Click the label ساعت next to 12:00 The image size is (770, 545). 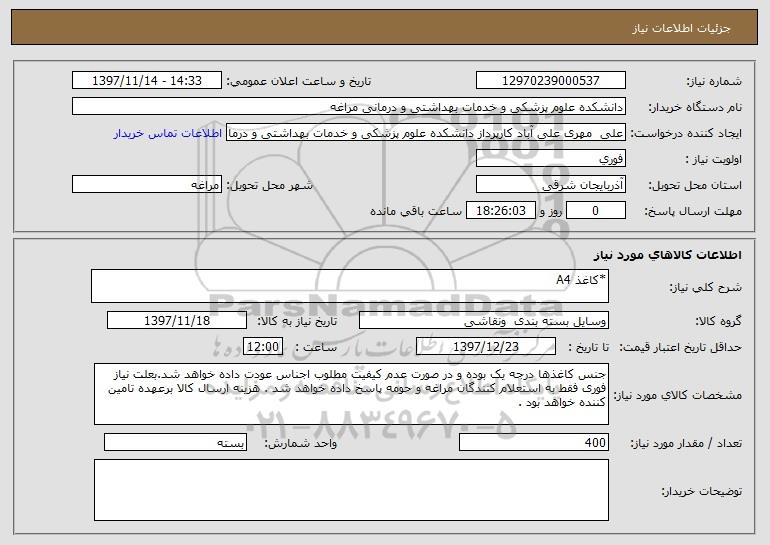(316, 347)
